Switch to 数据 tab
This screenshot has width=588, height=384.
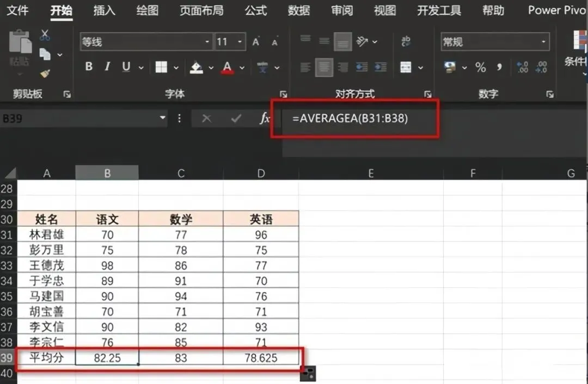[x=299, y=10]
